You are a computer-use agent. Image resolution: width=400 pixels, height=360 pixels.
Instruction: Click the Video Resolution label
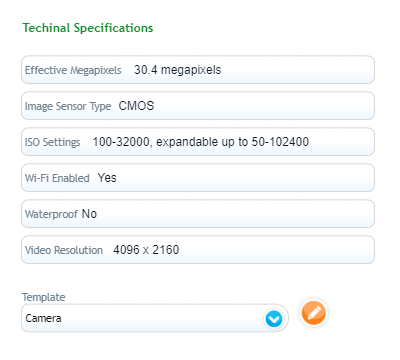click(64, 250)
